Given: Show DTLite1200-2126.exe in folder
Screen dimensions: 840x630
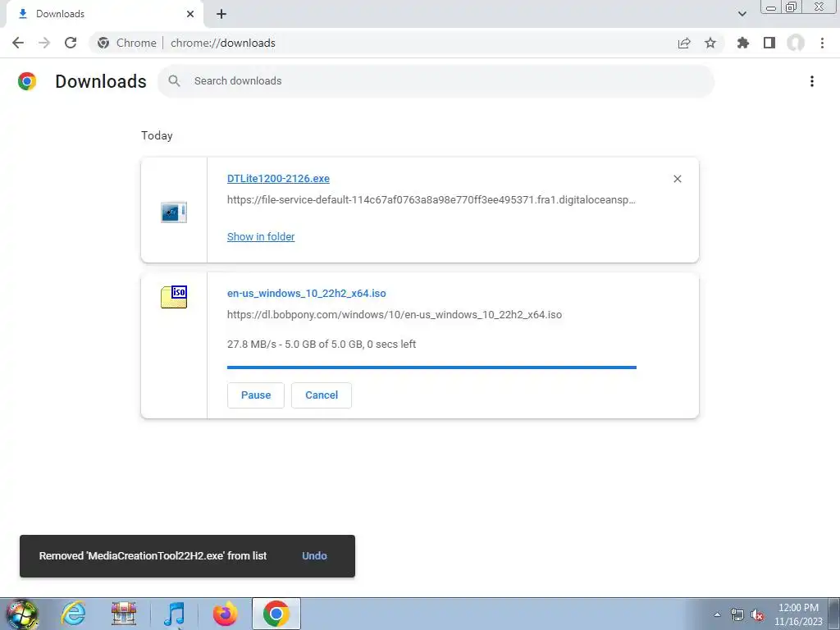Looking at the screenshot, I should coord(261,236).
